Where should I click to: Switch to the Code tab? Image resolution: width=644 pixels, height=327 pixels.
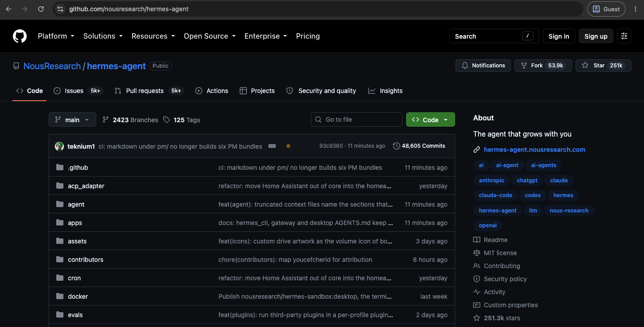pos(30,91)
